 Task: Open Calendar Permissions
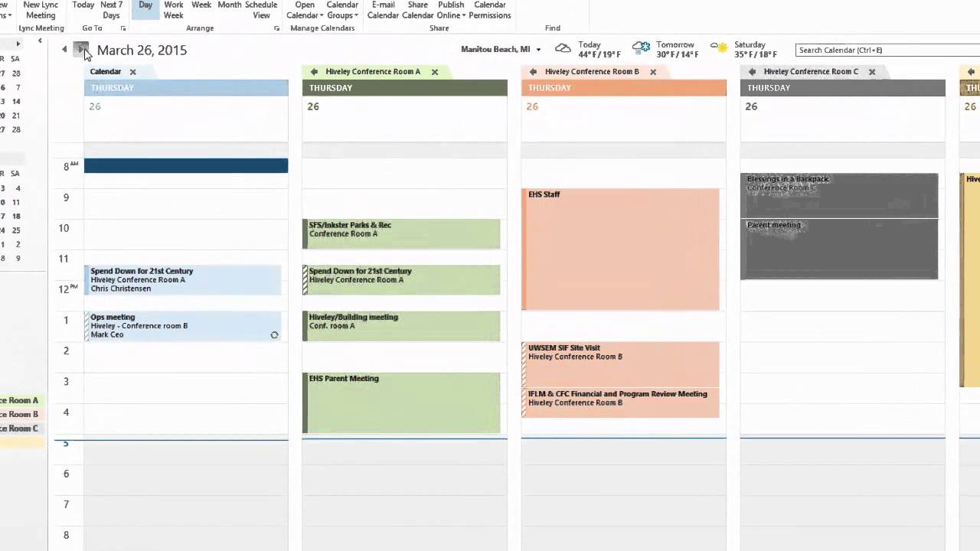click(490, 10)
